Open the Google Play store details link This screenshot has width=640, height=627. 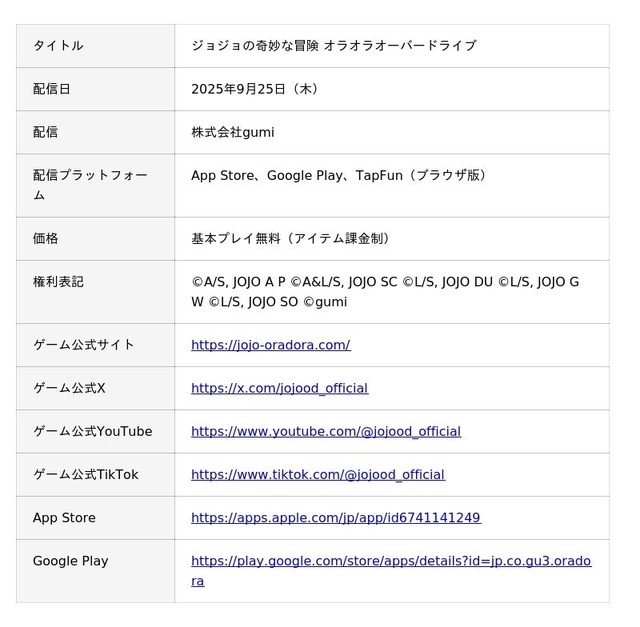(391, 571)
